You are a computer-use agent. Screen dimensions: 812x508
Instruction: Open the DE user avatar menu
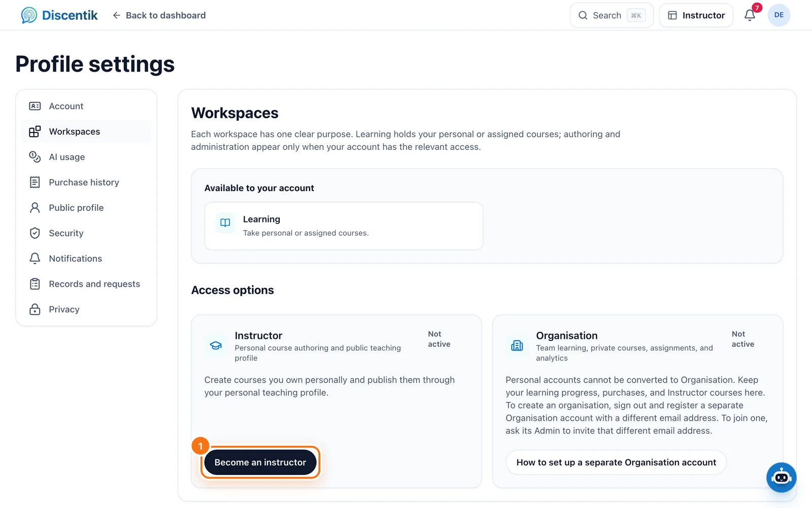(x=779, y=15)
